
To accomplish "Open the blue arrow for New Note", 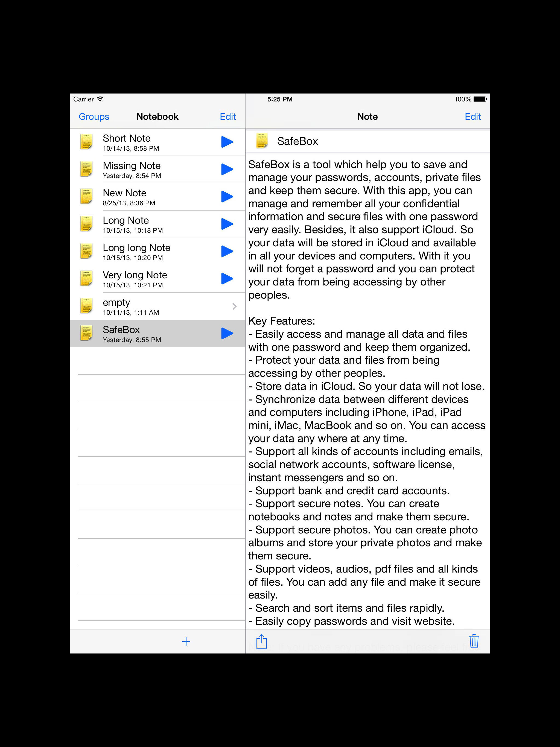I will pyautogui.click(x=227, y=197).
